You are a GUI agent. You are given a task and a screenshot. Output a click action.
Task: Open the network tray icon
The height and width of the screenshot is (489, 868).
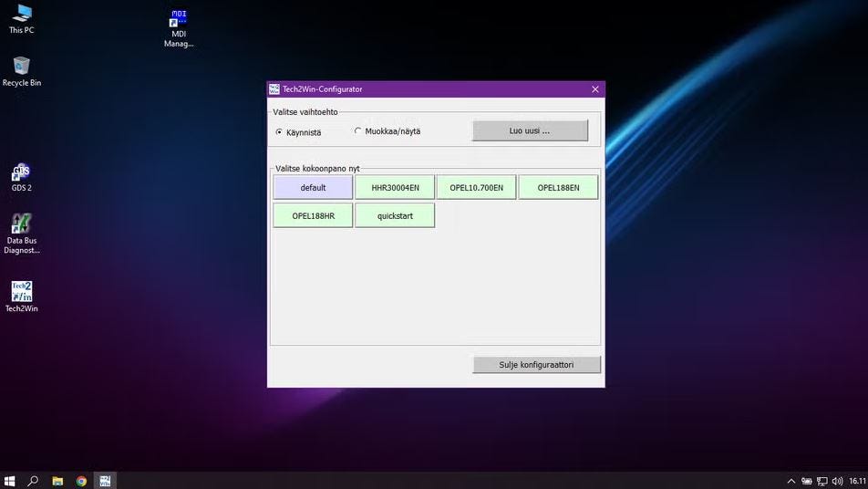[822, 481]
